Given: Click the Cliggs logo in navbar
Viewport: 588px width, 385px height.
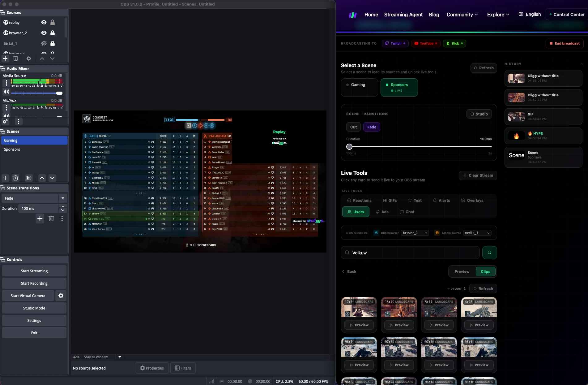Looking at the screenshot, I should click(353, 15).
